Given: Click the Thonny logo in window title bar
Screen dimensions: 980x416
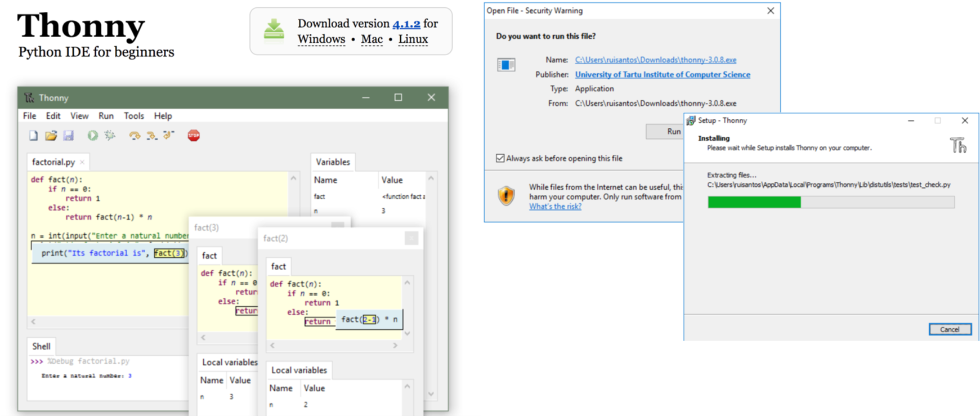Looking at the screenshot, I should pos(29,97).
